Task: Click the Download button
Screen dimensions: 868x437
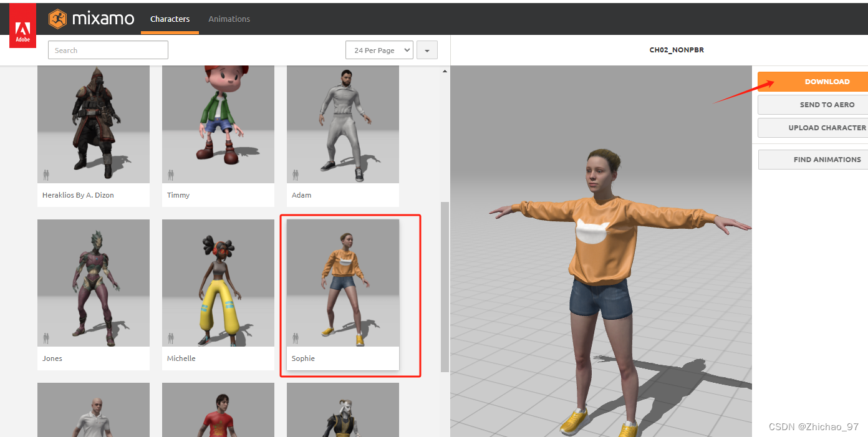Action: [813, 82]
